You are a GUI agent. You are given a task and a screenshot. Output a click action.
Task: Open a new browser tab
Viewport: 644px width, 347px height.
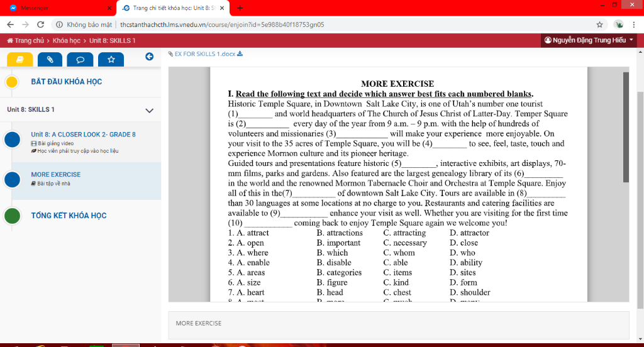(240, 8)
